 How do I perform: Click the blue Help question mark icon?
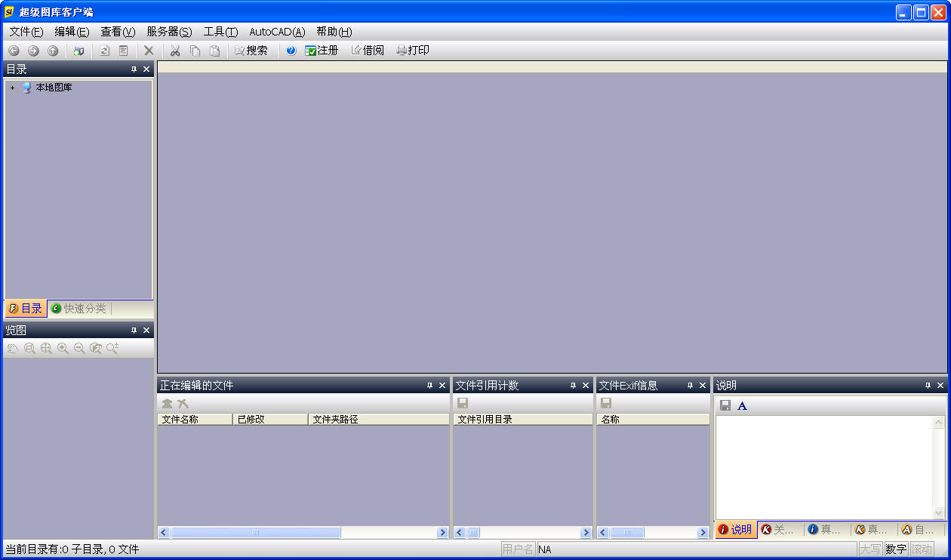tap(291, 51)
